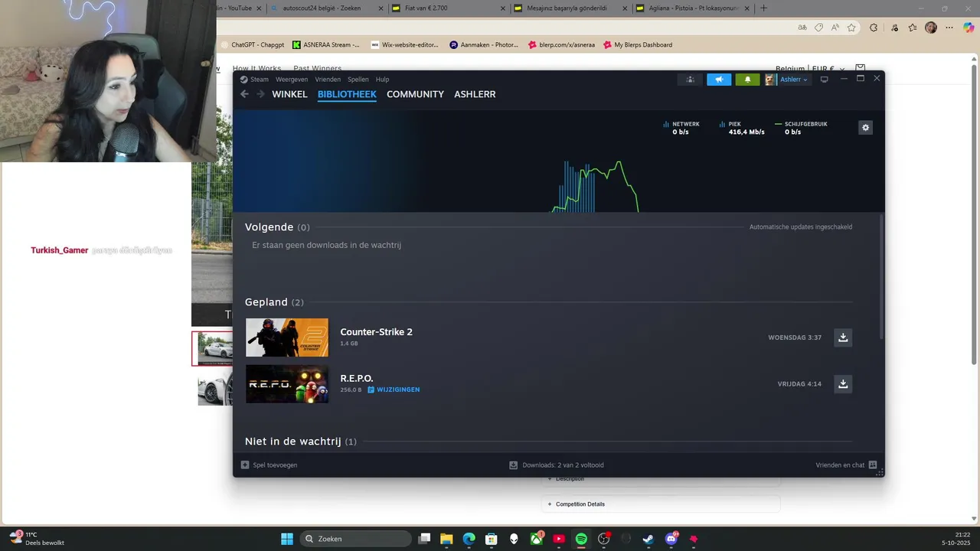Screen dimensions: 980x551
Task: Download R.E.P.O. update now
Action: coord(843,384)
